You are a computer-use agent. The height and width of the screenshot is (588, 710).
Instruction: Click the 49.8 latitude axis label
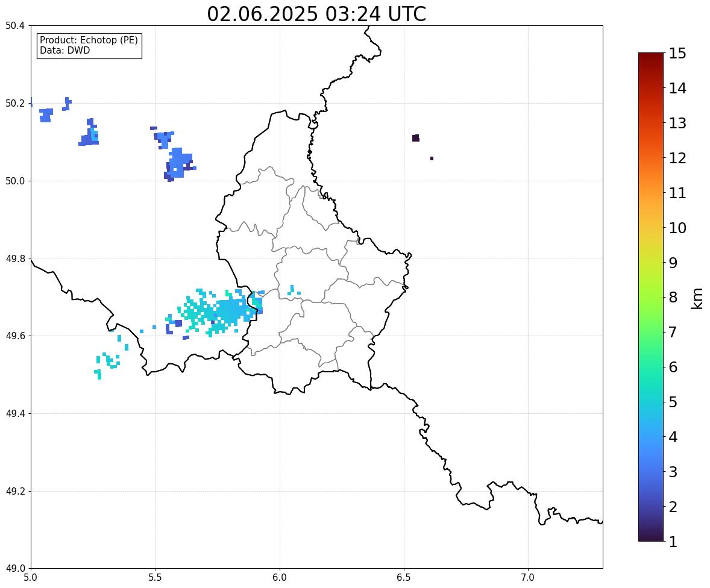pos(15,258)
